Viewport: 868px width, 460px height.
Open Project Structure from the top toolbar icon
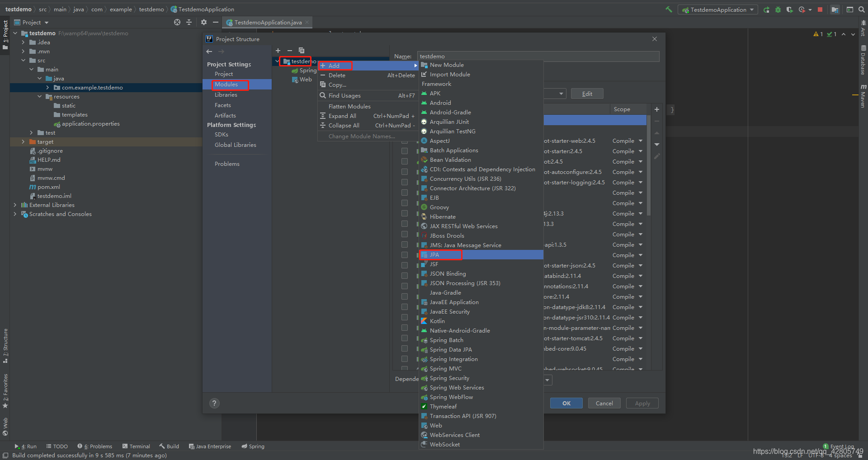pos(835,9)
